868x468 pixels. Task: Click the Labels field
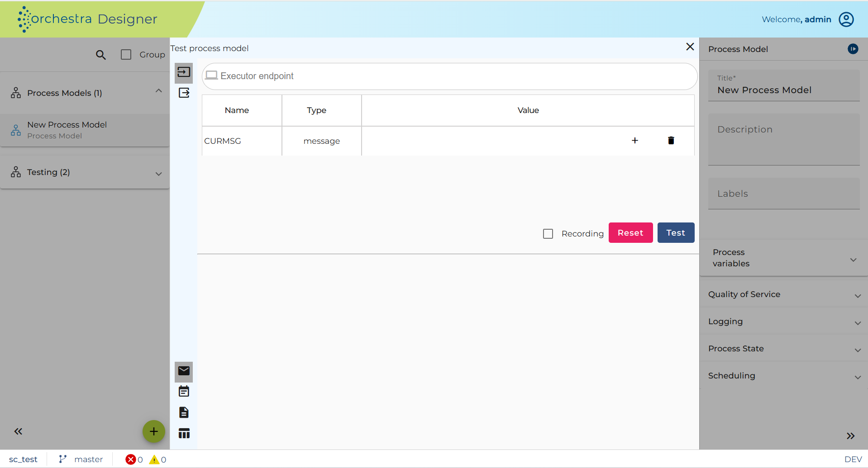point(784,194)
